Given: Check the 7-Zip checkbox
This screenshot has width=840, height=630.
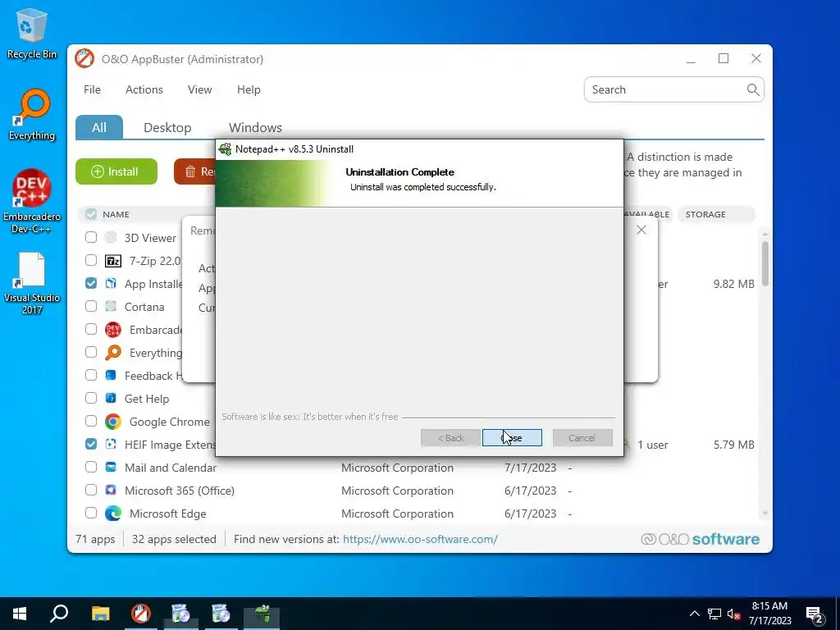Looking at the screenshot, I should click(91, 260).
